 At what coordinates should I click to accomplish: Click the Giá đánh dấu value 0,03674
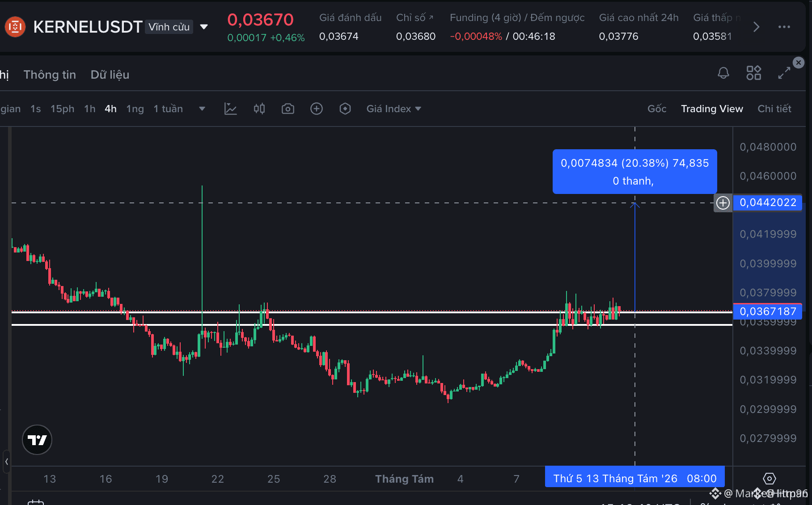tap(338, 36)
